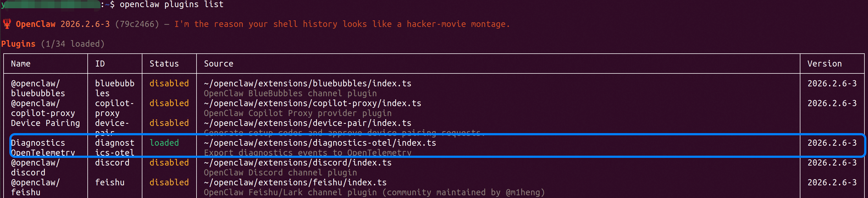Open the copilot-proxy/index.ts source path
This screenshot has width=868, height=198.
tap(312, 103)
